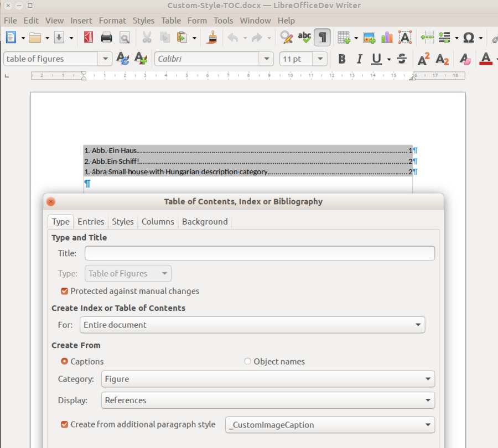
Task: Open the Format menu
Action: 112,20
